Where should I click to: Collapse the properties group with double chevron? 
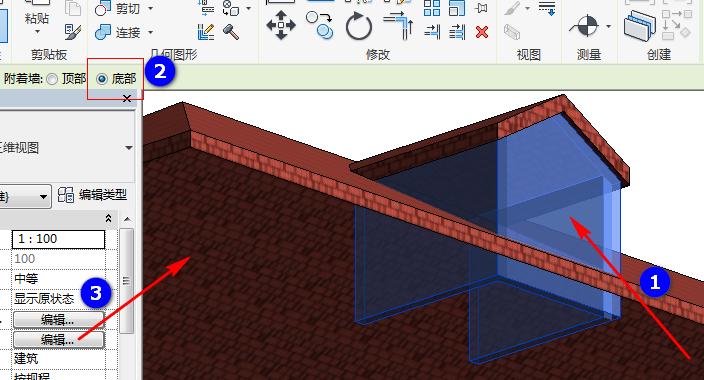point(108,218)
